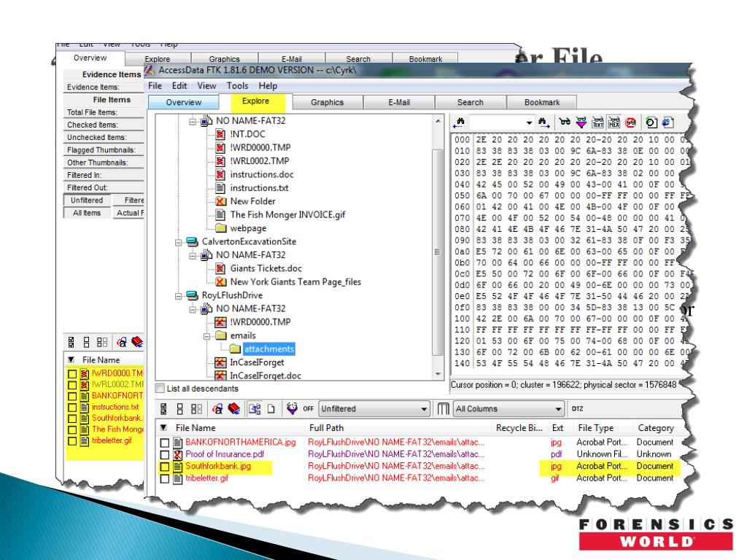Click the Unfiltered button in back window
Screen dimensions: 747x560
87,200
